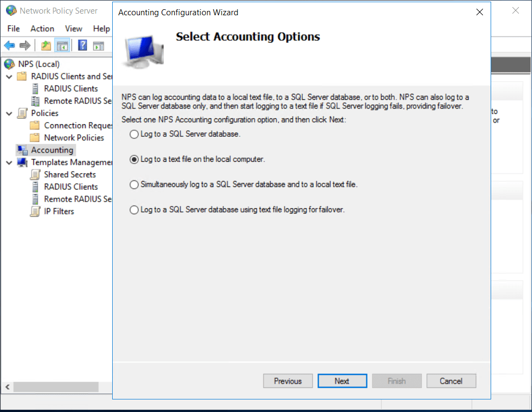
Task: Click the Network Policy Server title bar icon
Action: (x=11, y=10)
